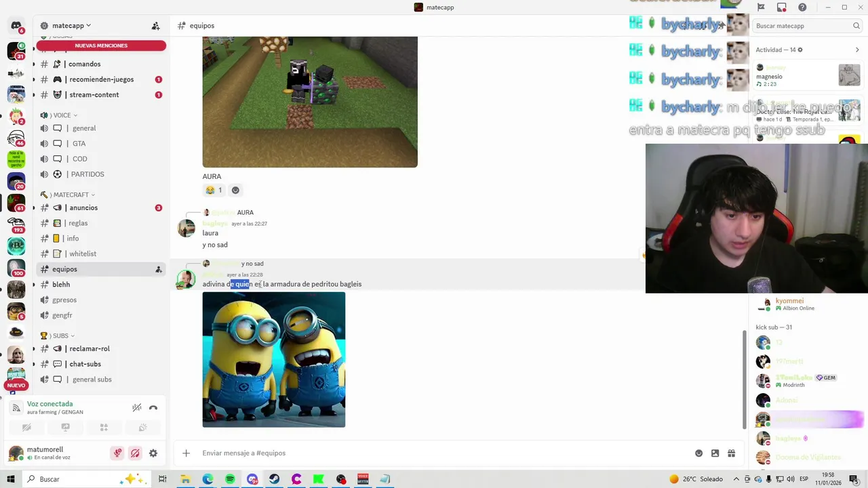Screen dimensions: 868x488
Task: Open Task View on the taskbar
Action: click(163, 479)
